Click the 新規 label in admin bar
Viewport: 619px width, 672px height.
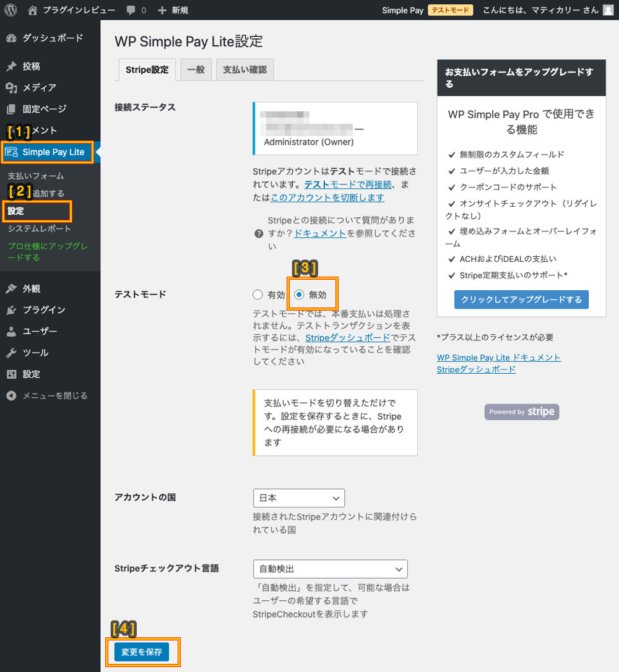click(x=180, y=11)
